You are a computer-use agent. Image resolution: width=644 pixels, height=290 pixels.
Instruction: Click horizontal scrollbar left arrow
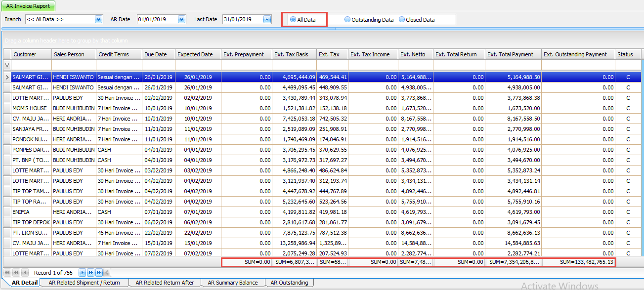107,273
